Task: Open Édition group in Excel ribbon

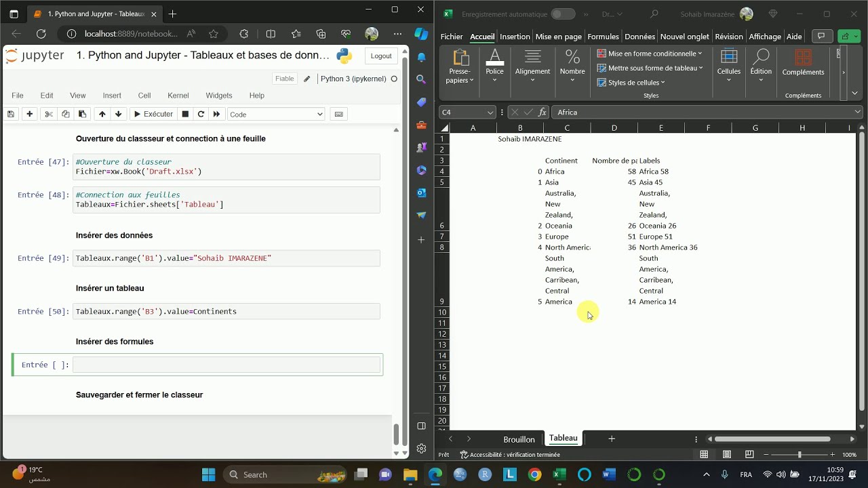Action: tap(761, 66)
